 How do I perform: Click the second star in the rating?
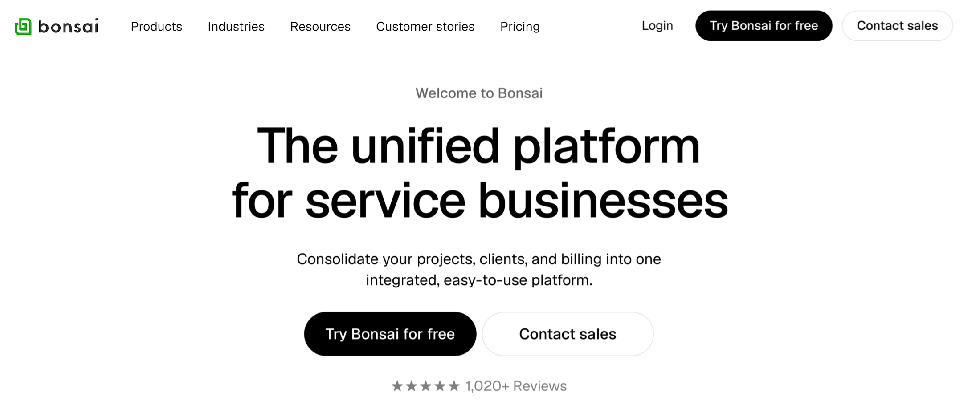coord(411,386)
